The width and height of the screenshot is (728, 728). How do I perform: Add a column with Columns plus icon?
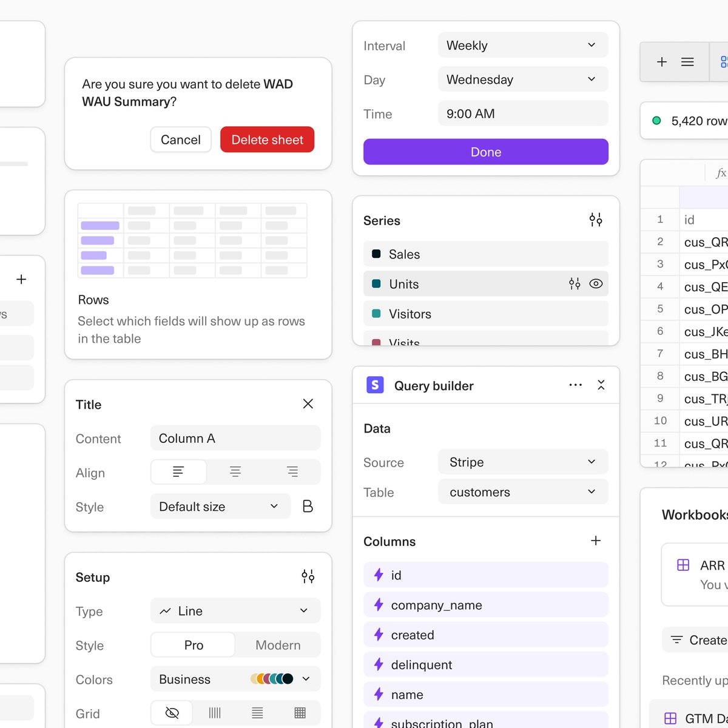[596, 541]
